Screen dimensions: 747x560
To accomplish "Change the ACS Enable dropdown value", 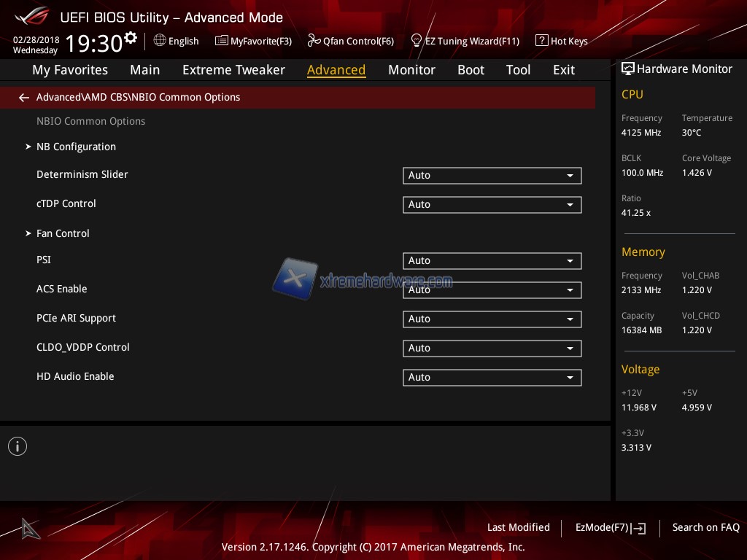I will pos(492,290).
